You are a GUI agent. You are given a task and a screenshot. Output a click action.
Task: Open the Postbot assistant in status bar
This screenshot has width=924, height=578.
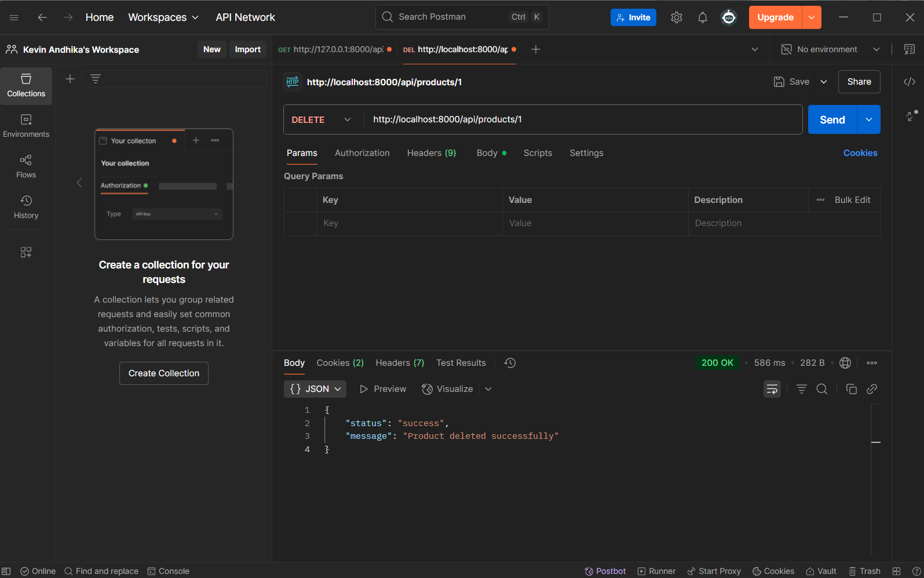coord(605,571)
